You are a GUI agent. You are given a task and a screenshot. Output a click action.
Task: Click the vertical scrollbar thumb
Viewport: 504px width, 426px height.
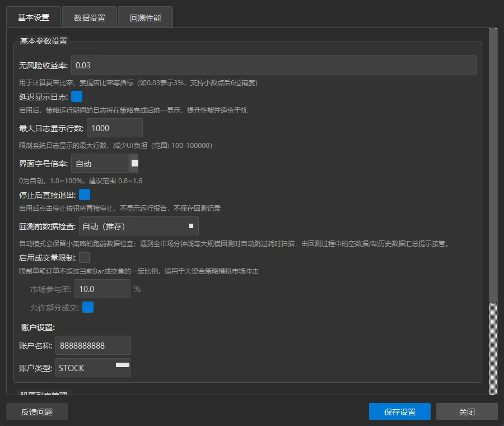(x=493, y=166)
